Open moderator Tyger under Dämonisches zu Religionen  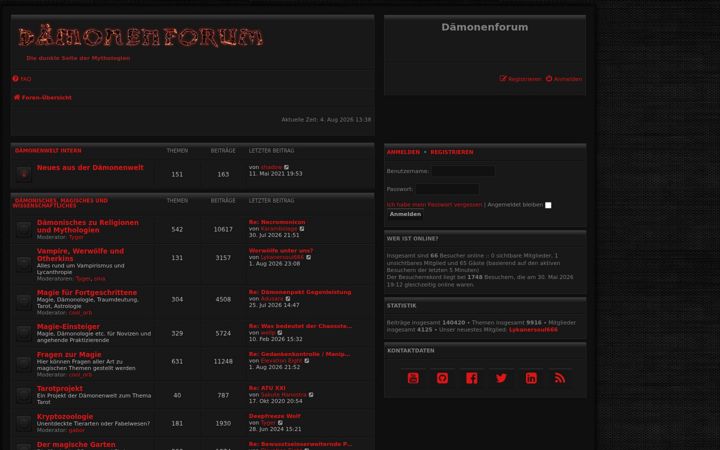[76, 237]
